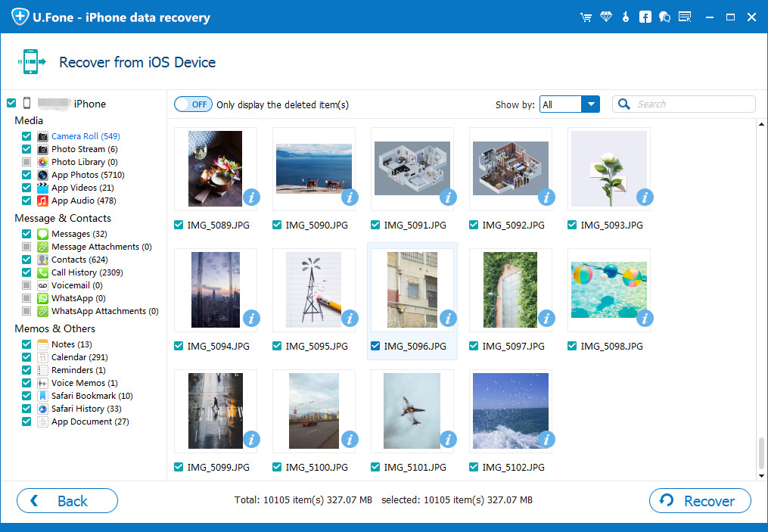The image size is (768, 532).
Task: Show info for IMG_5102.JPG
Action: pyautogui.click(x=546, y=440)
